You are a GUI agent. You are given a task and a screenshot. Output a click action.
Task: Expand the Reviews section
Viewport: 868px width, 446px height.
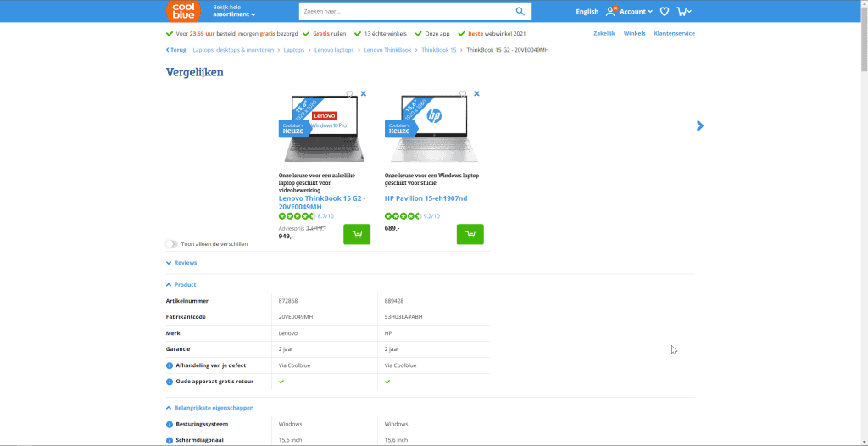[181, 263]
